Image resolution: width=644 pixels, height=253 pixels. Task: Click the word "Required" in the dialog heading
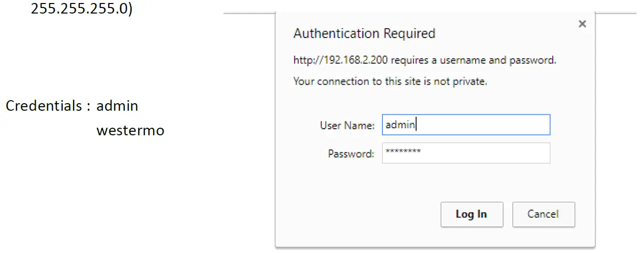coord(409,34)
